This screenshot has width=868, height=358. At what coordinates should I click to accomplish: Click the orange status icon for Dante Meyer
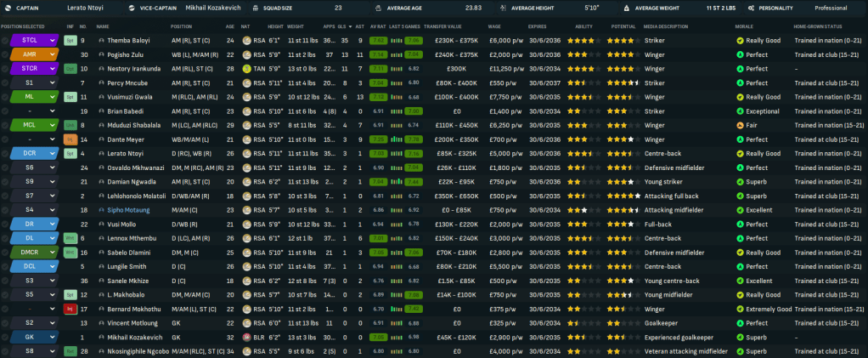pos(70,139)
